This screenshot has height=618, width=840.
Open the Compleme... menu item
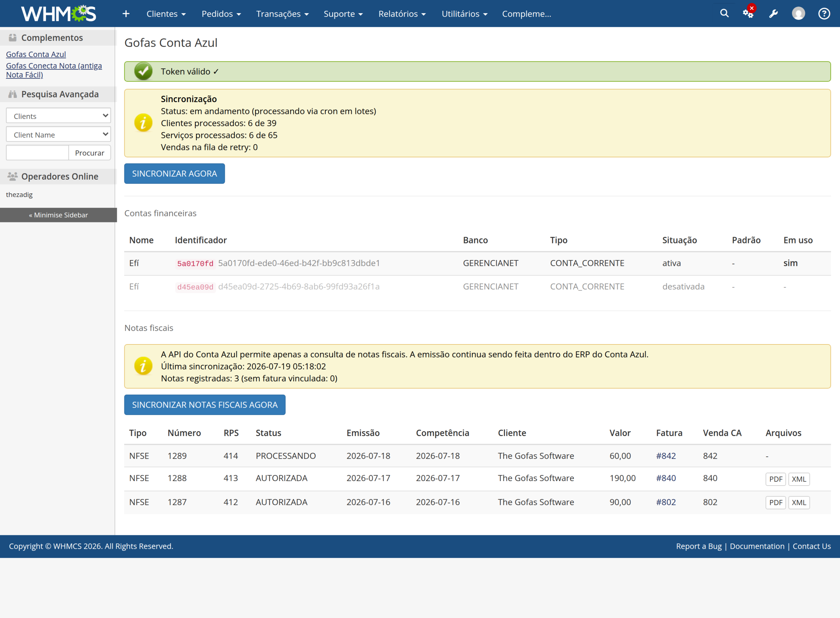(x=526, y=14)
